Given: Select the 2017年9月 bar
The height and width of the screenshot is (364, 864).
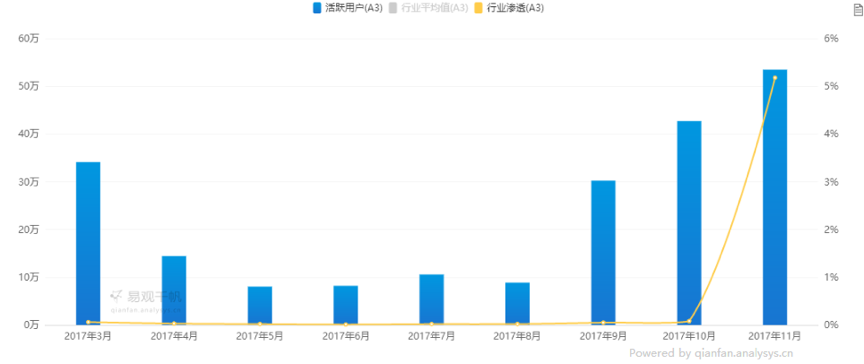Looking at the screenshot, I should point(603,253).
